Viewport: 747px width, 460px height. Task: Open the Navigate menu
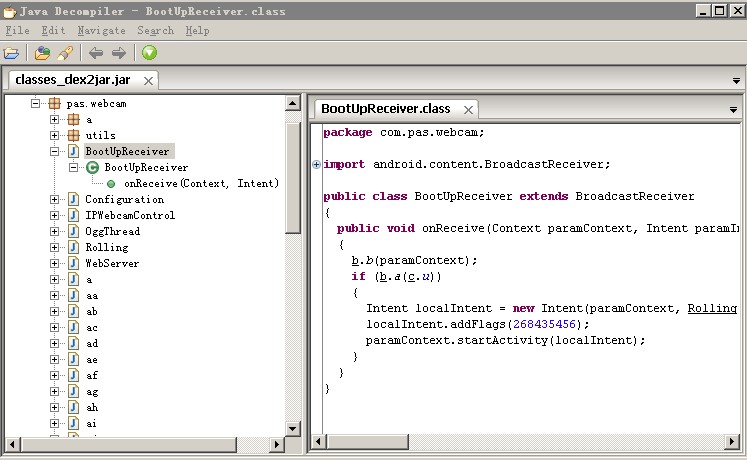(101, 30)
